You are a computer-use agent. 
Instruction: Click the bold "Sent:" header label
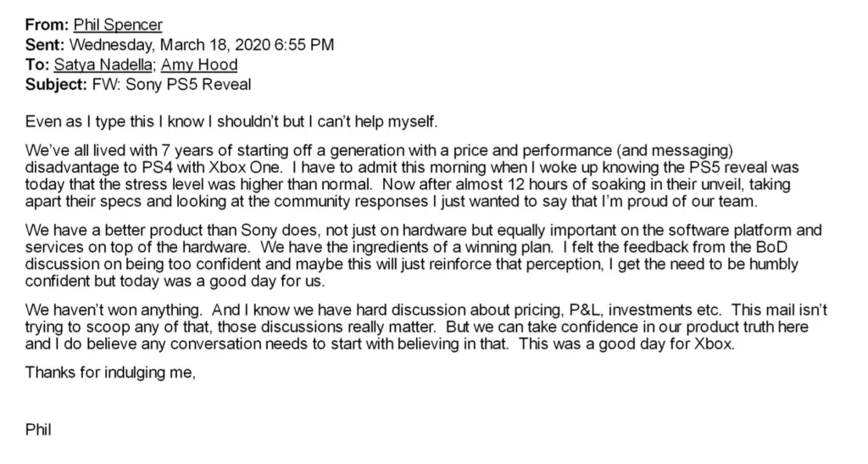45,46
